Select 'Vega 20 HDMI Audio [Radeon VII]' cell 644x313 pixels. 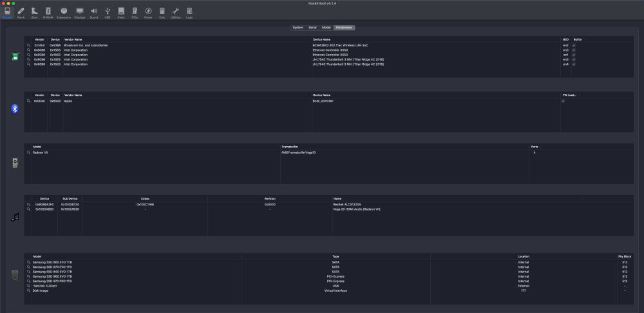point(357,209)
